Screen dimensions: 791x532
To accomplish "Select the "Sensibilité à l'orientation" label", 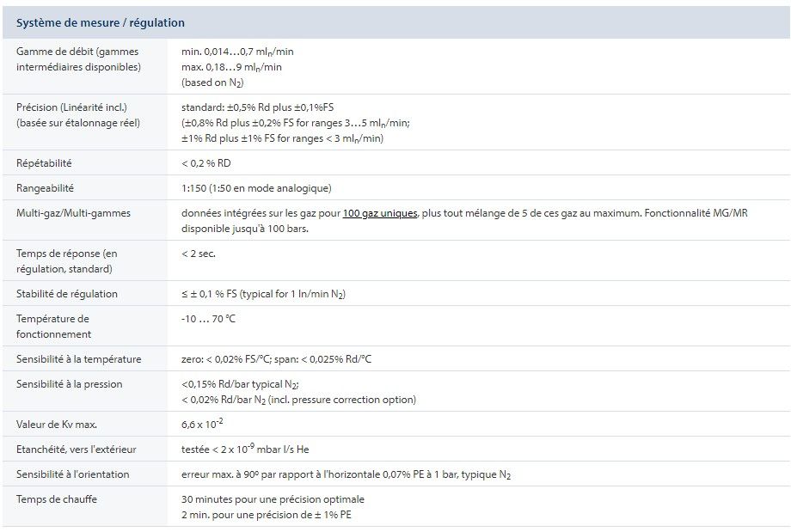I will (73, 474).
